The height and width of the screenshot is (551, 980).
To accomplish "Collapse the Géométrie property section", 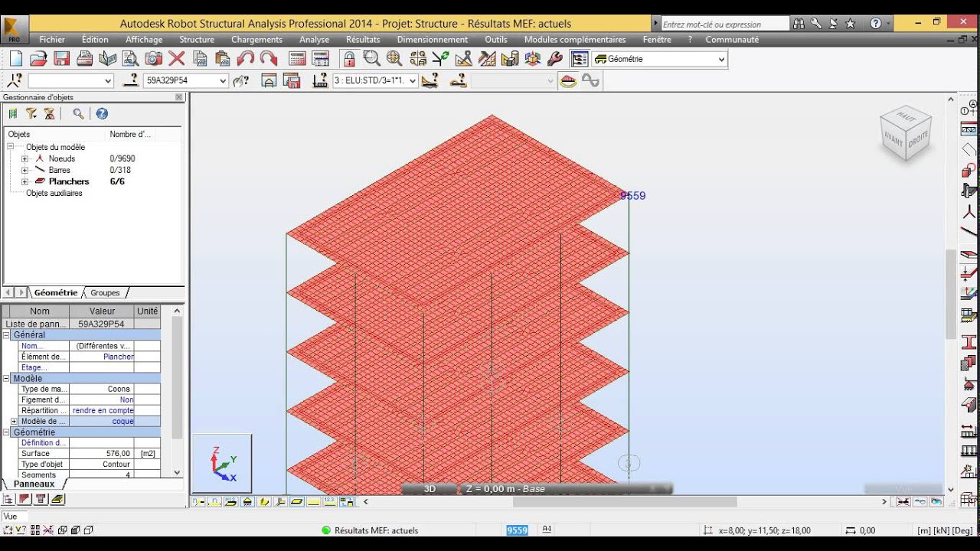I will coord(7,432).
